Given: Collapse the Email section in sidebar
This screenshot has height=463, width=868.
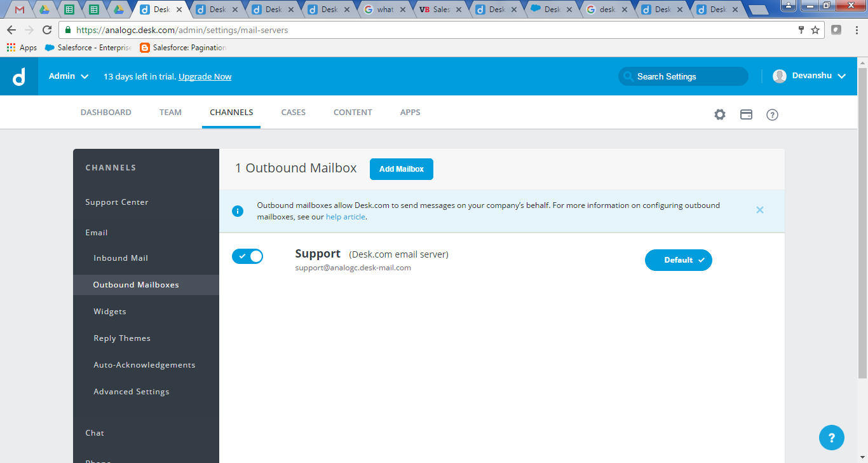Looking at the screenshot, I should click(97, 233).
